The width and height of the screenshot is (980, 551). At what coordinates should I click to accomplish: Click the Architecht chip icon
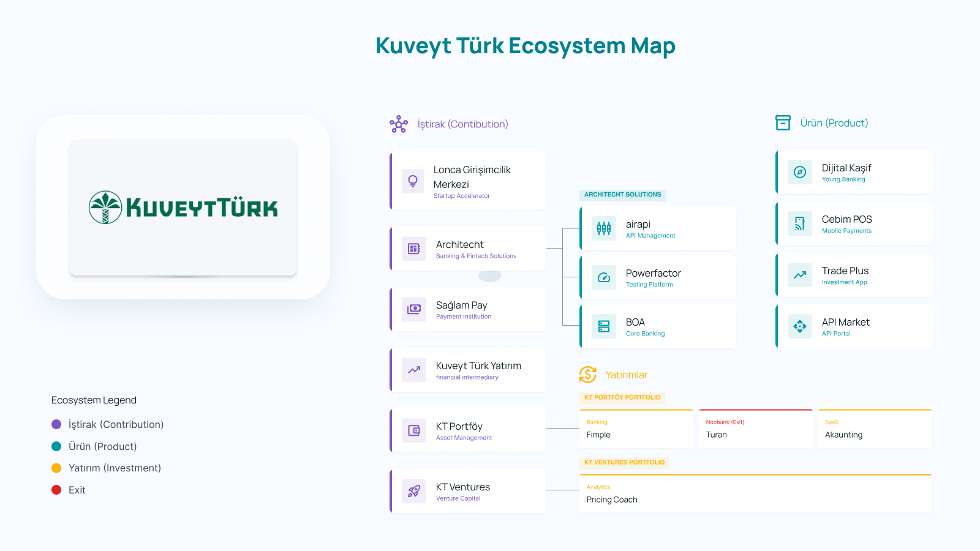(x=414, y=249)
